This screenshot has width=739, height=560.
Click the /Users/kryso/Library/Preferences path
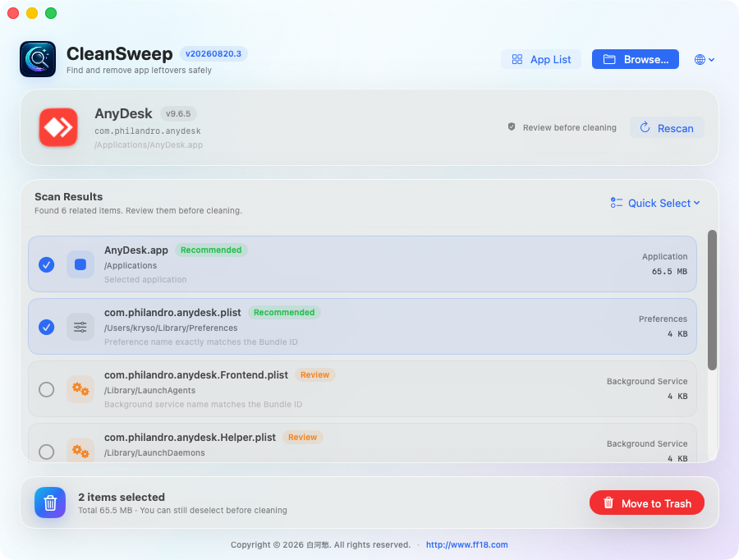tap(171, 328)
